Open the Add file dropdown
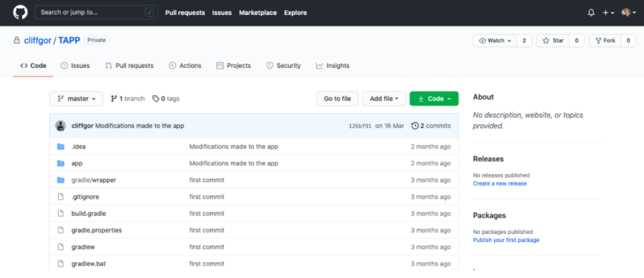Image resolution: width=644 pixels, height=278 pixels. click(384, 99)
